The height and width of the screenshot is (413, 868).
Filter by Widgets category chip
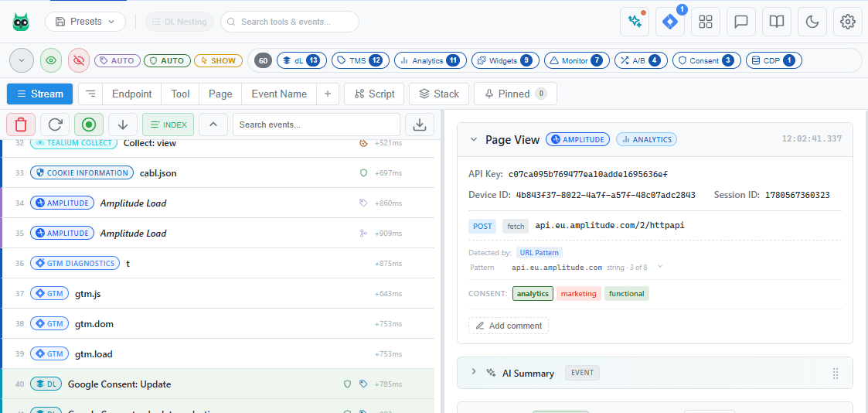click(505, 60)
